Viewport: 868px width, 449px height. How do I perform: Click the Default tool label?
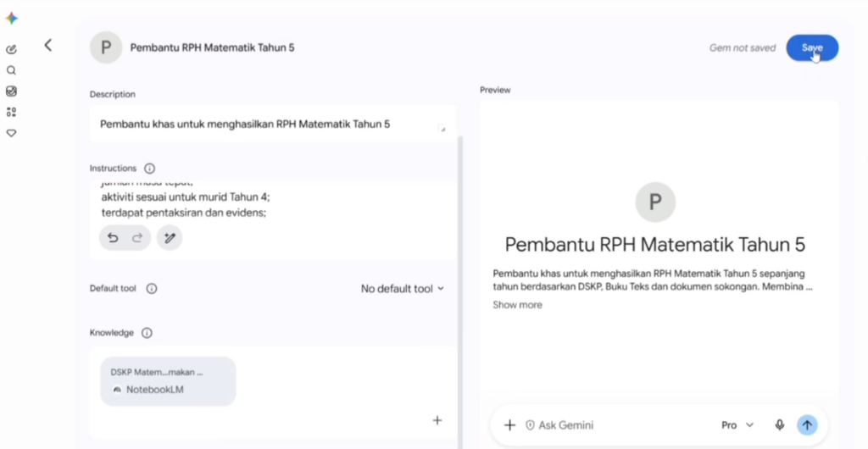click(113, 289)
